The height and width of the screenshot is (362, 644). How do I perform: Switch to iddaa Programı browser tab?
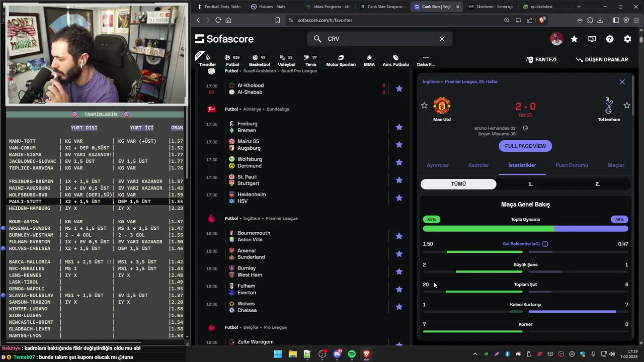click(x=328, y=7)
